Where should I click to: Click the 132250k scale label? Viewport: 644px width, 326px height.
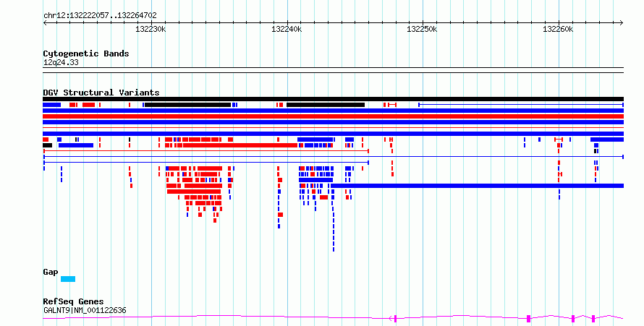tap(422, 29)
